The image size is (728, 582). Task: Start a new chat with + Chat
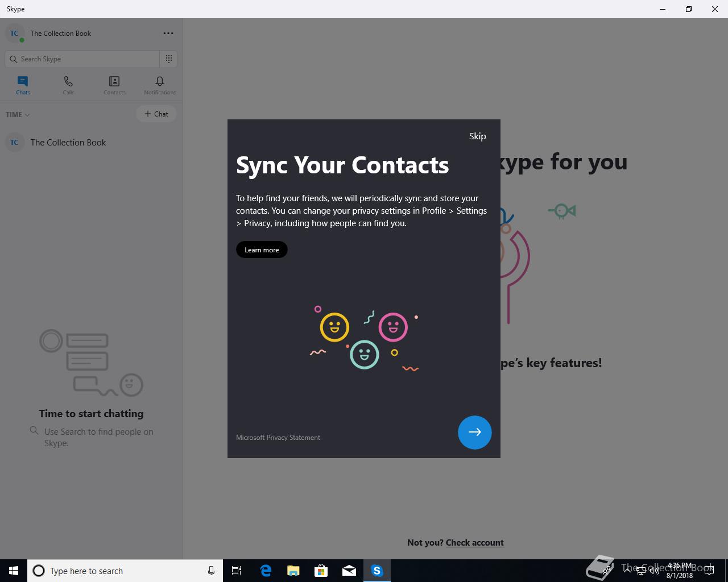(156, 114)
